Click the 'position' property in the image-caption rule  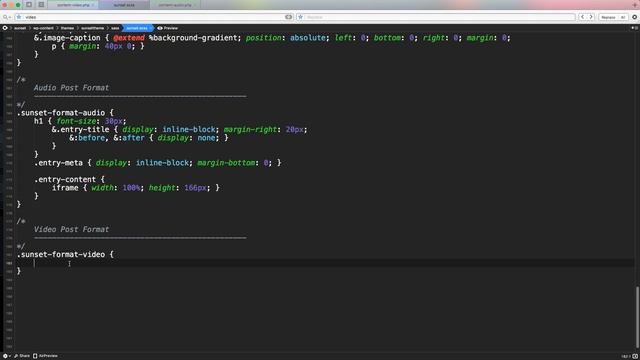(x=263, y=38)
